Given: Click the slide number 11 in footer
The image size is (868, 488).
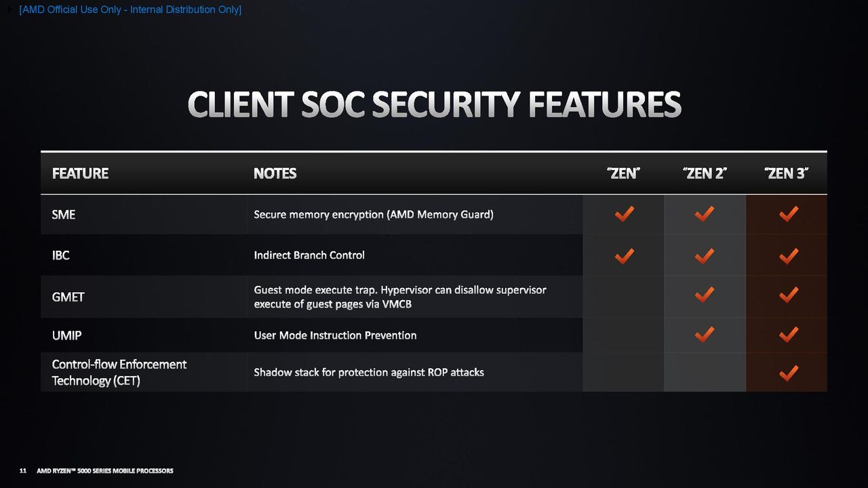Looking at the screenshot, I should coord(22,470).
